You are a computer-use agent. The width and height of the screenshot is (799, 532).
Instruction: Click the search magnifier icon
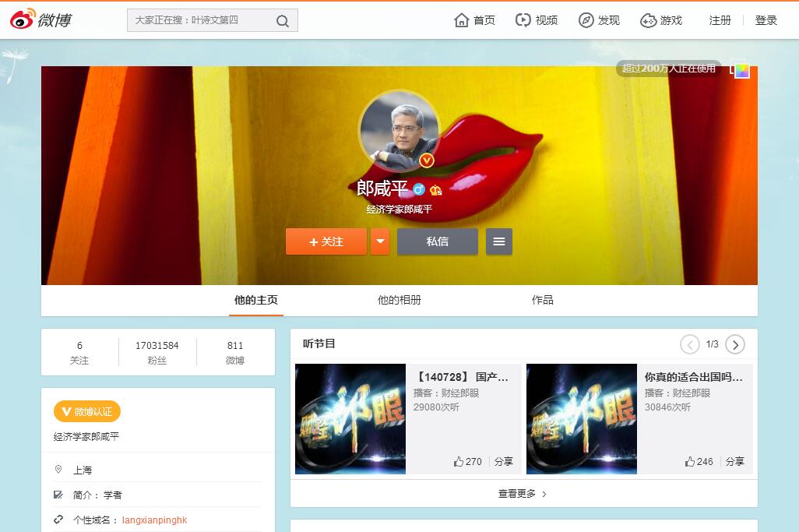[283, 21]
